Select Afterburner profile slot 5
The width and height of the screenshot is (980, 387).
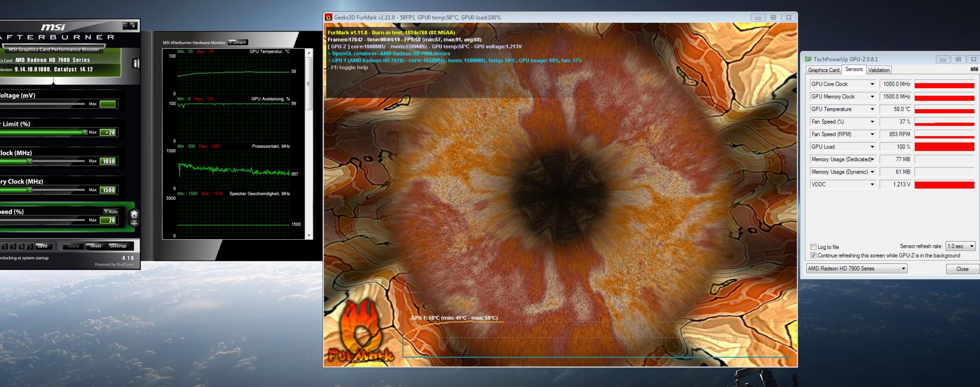tap(30, 246)
